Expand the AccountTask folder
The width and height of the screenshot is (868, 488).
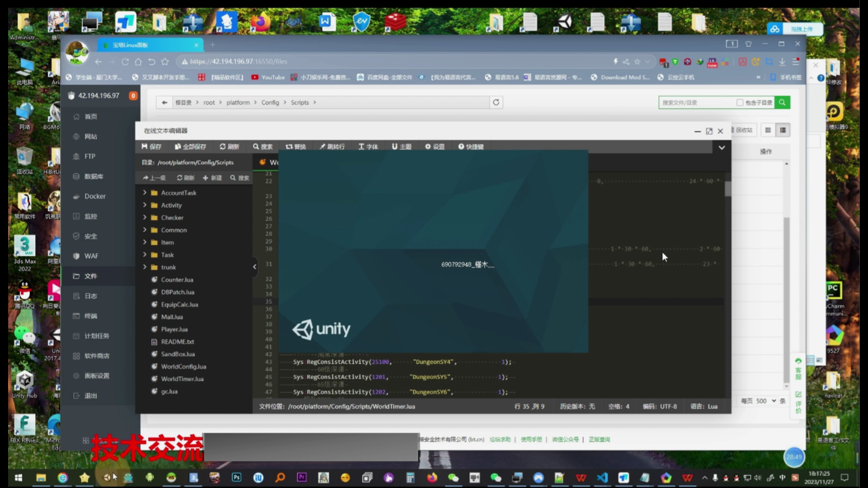click(145, 192)
